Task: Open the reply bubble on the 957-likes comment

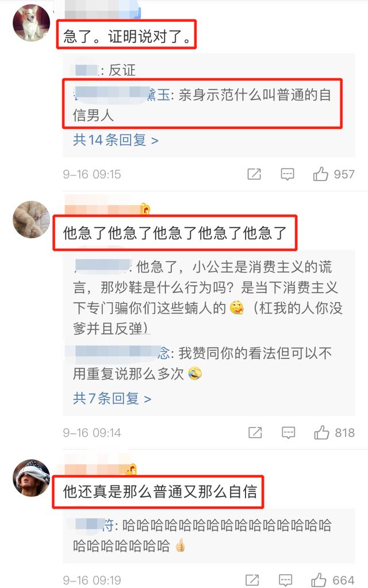Action: 287,174
